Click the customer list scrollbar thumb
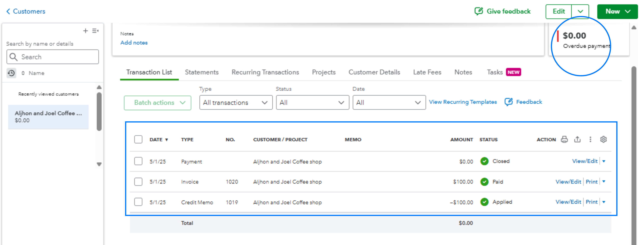Viewport: 644px width, 245px height. [99, 112]
